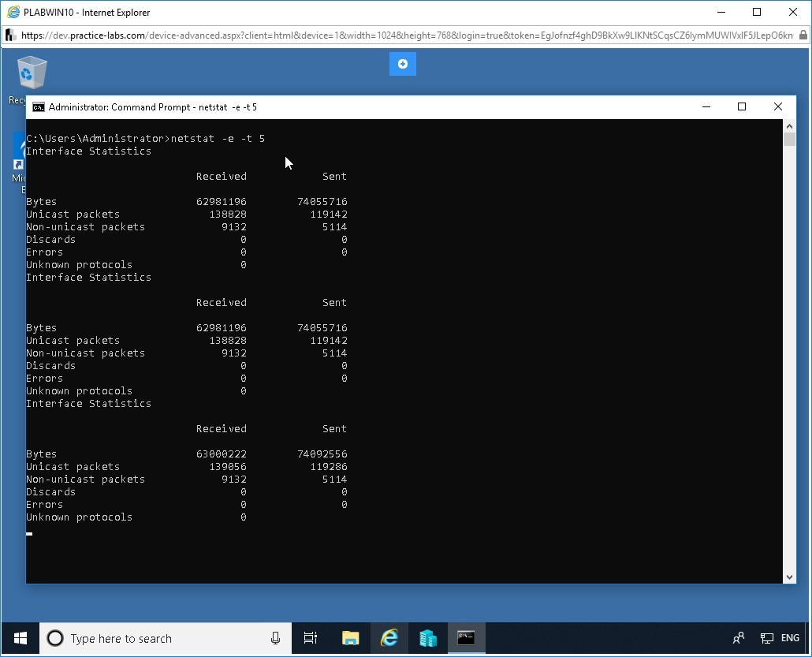Open the Recycle Bin desktop icon
This screenshot has height=657, width=812.
point(31,73)
